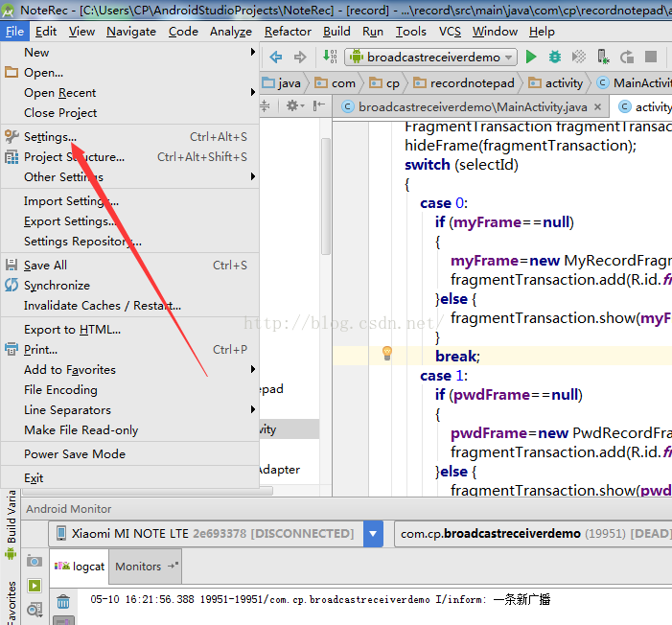Open Settings... from the File menu

(50, 137)
